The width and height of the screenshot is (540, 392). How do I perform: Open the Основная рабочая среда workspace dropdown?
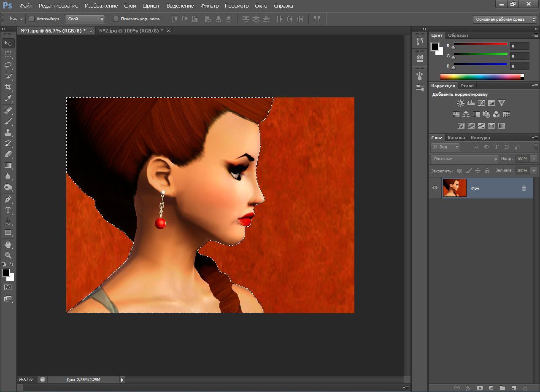[x=505, y=19]
